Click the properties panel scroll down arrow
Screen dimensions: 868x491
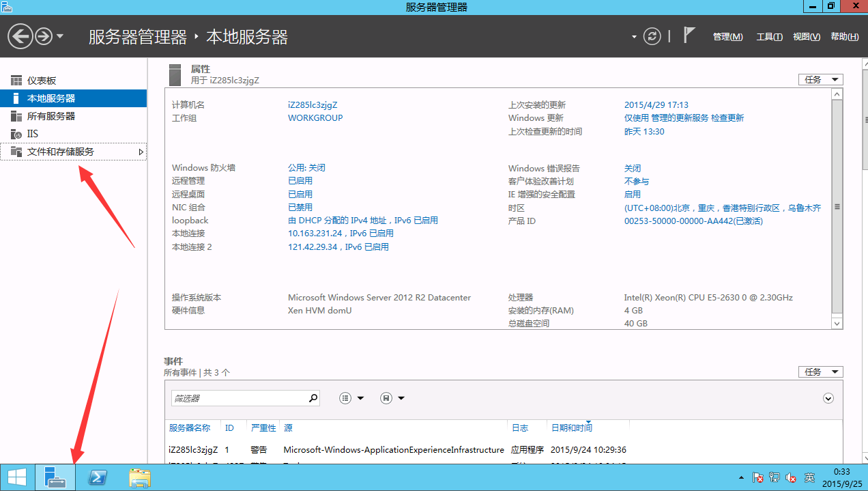point(837,323)
